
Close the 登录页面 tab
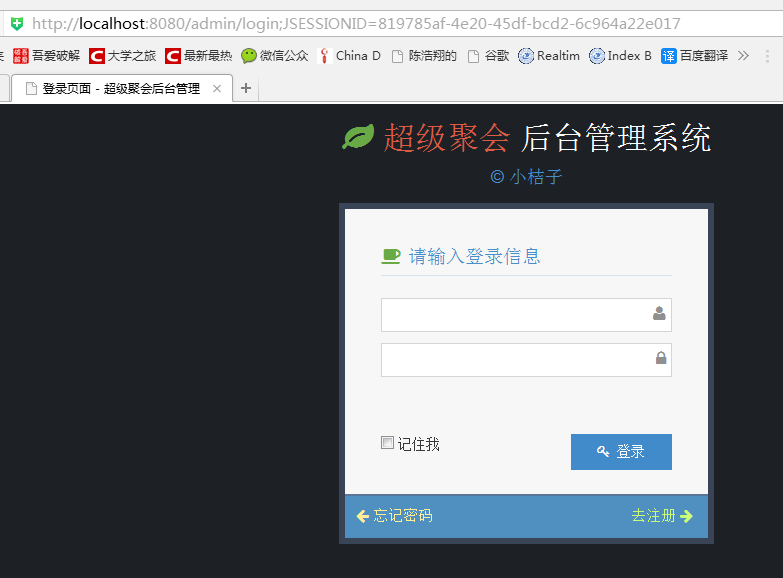click(217, 88)
